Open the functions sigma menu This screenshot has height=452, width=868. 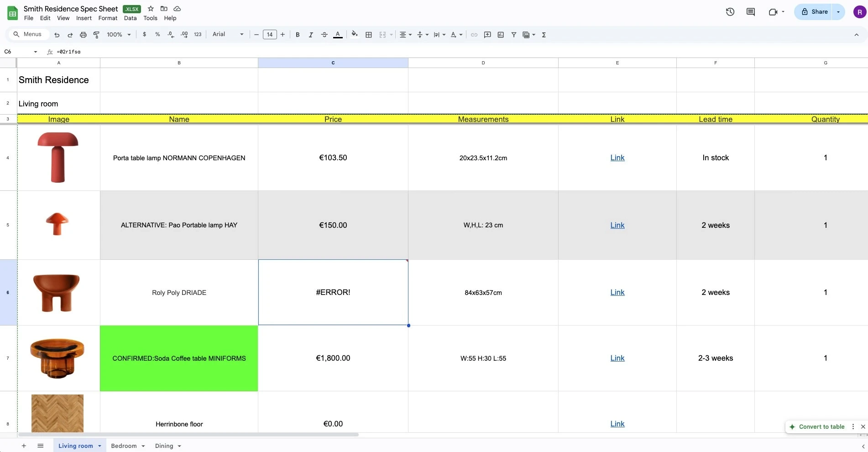[544, 35]
